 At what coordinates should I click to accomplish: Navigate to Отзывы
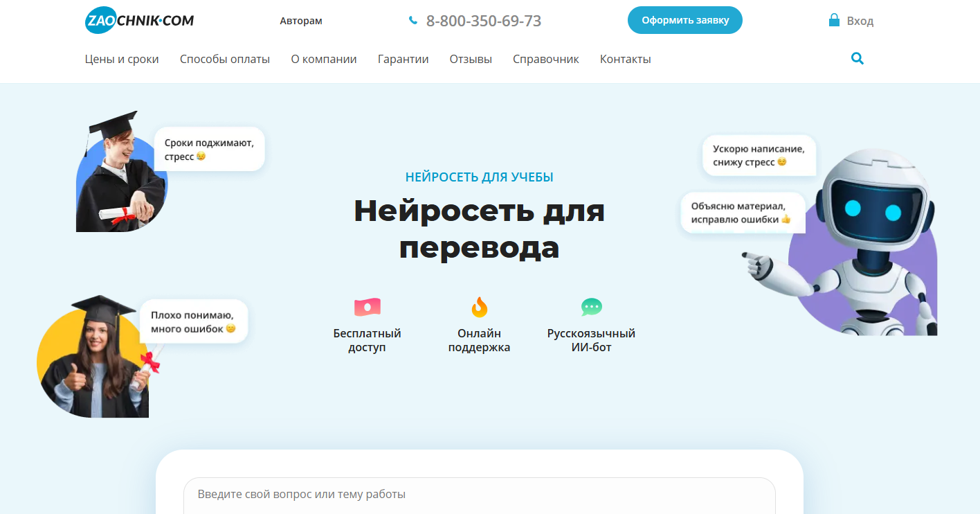pos(471,60)
